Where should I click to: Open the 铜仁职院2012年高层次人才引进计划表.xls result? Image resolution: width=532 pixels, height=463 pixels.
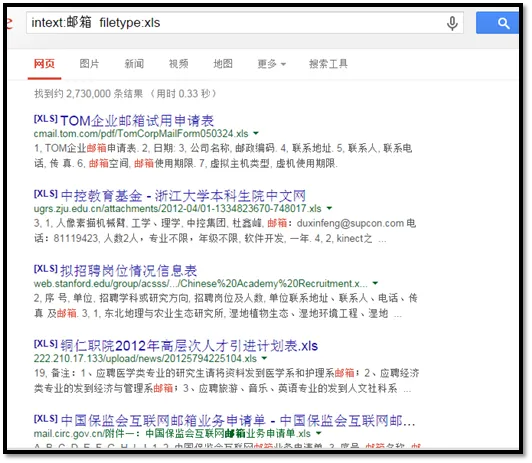tap(189, 346)
